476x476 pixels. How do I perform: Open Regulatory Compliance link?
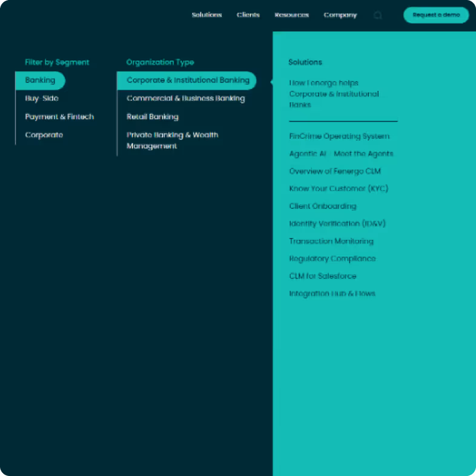pos(332,259)
